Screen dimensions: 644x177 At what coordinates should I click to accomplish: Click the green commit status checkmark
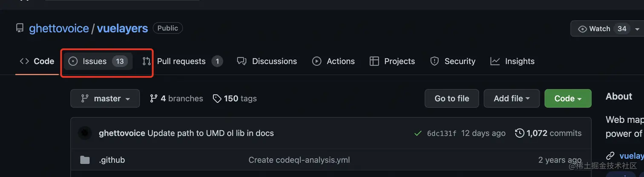418,133
